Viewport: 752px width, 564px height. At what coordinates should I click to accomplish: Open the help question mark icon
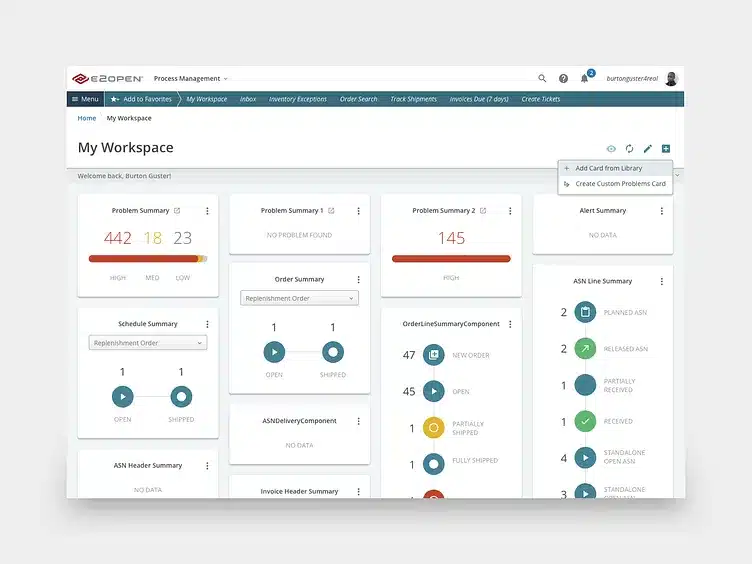(564, 79)
